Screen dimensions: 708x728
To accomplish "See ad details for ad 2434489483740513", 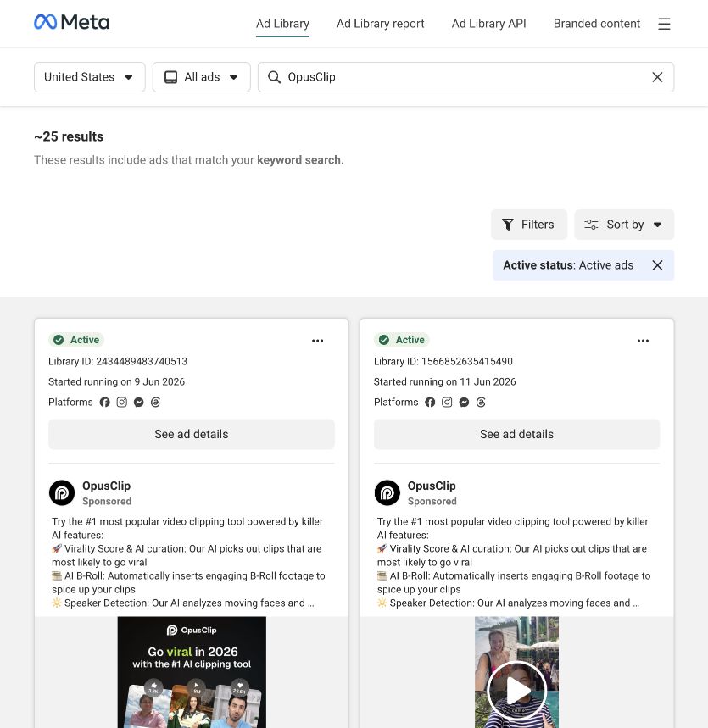I will coord(192,434).
